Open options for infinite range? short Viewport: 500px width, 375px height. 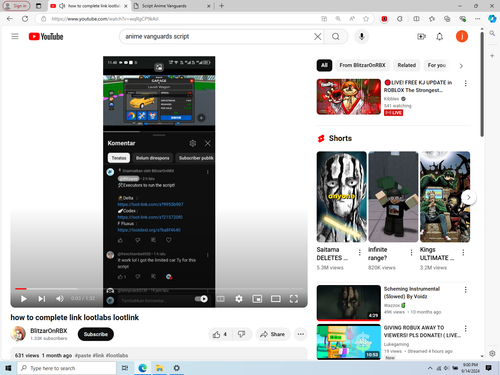tap(411, 253)
